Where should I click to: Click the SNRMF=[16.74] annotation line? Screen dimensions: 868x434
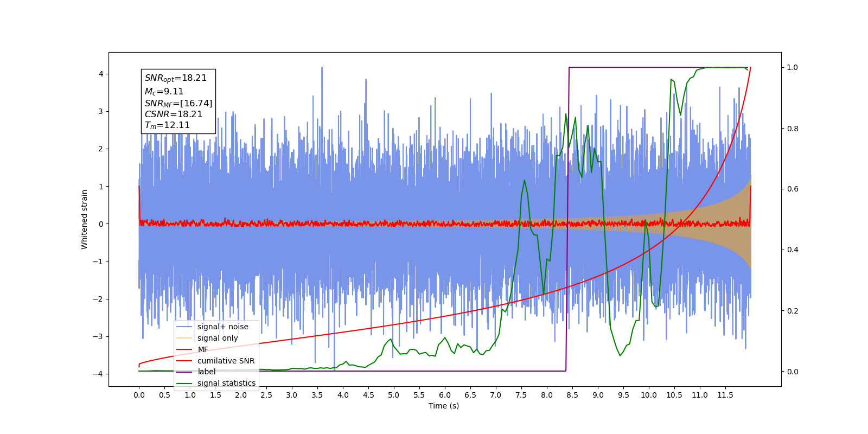coord(178,103)
